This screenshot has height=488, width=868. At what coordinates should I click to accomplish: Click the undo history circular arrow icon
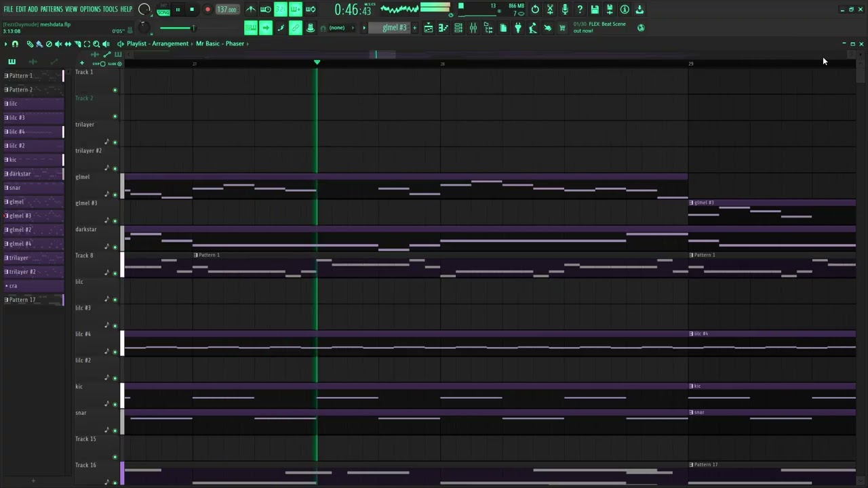(x=535, y=9)
